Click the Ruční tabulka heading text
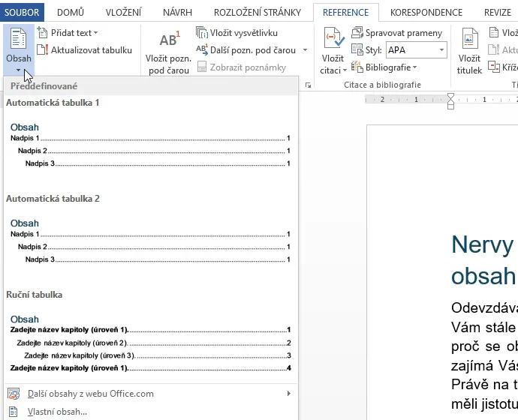The height and width of the screenshot is (420, 518). pos(34,295)
